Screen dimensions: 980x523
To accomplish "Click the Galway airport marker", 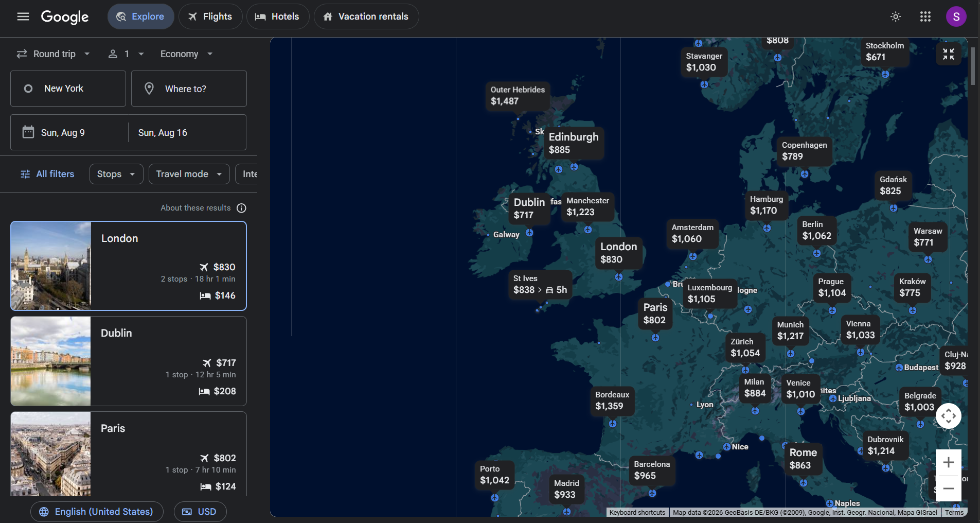I will [488, 235].
